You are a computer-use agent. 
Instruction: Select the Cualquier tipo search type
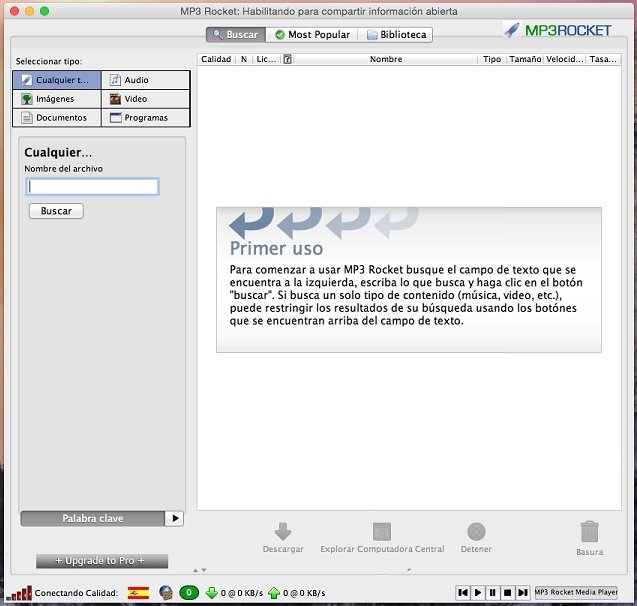[57, 80]
